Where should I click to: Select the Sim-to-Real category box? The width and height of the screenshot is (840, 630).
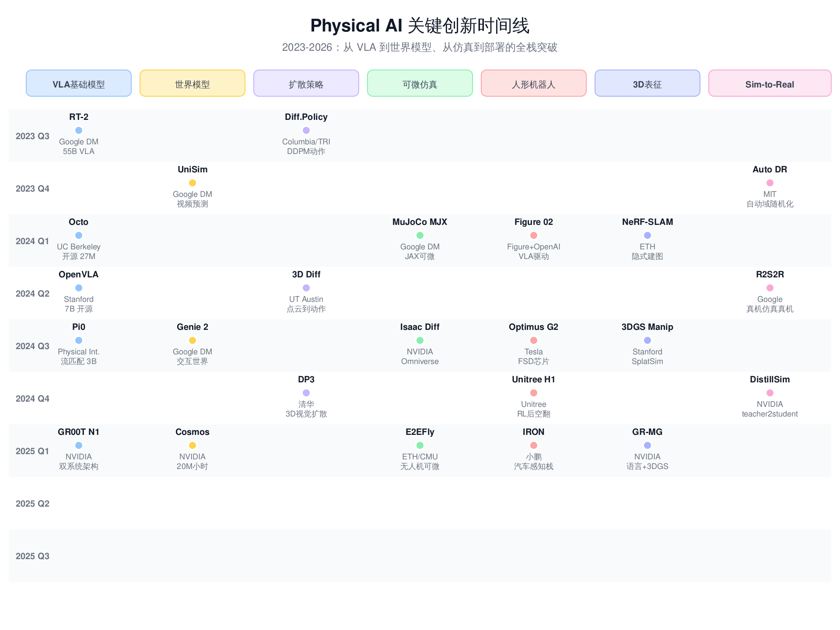(770, 83)
